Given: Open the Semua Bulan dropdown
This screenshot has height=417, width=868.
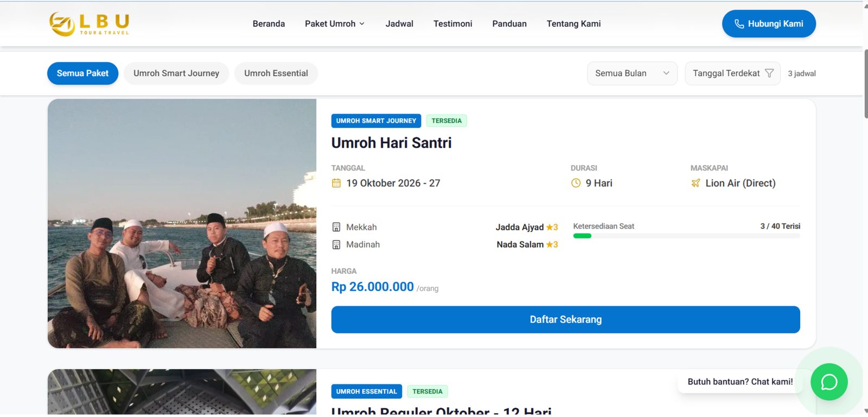Looking at the screenshot, I should 632,73.
